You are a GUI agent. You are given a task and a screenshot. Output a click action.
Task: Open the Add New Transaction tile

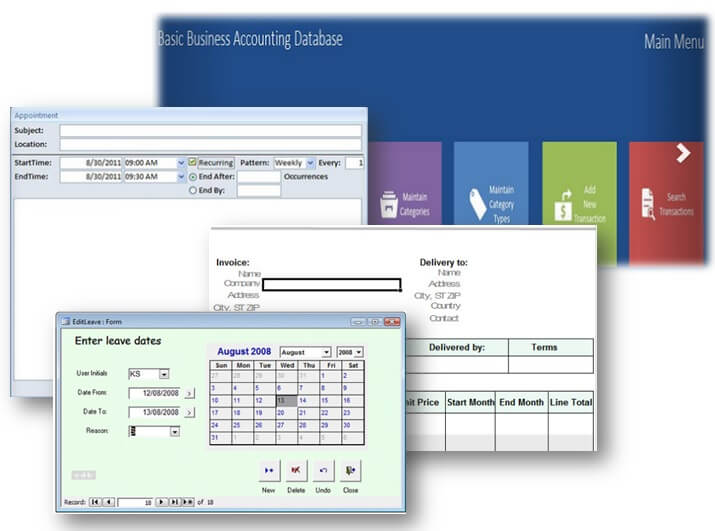click(579, 203)
